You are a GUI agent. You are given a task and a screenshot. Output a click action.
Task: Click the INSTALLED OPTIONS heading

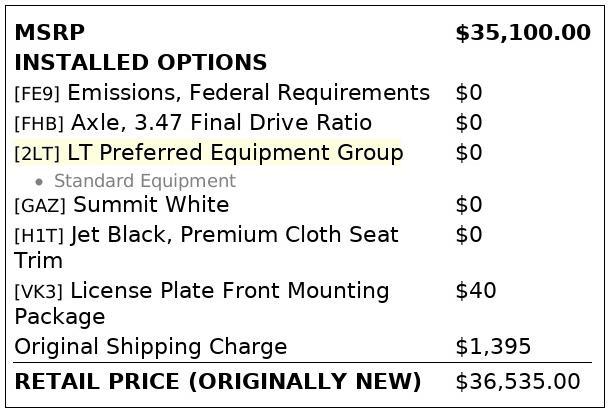[x=140, y=63]
